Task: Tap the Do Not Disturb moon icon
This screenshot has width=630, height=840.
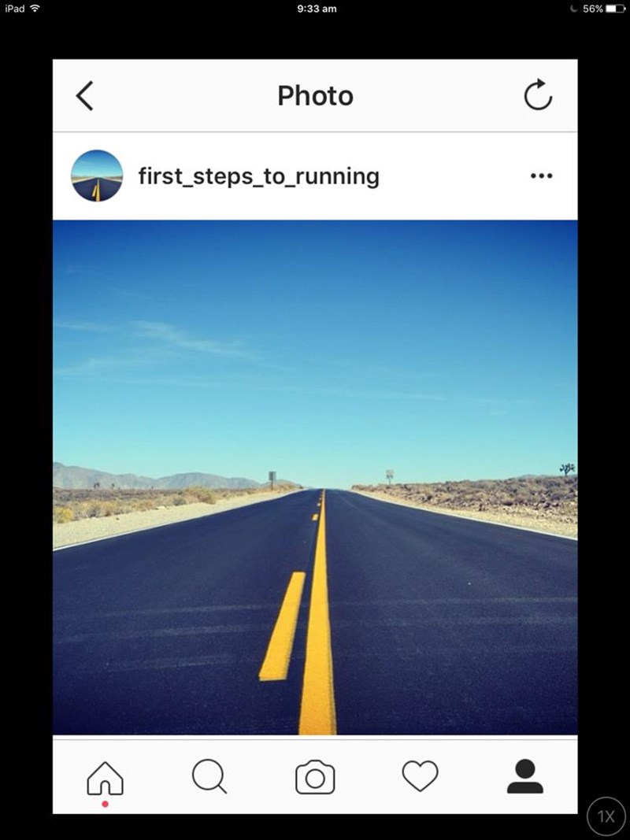Action: point(574,9)
